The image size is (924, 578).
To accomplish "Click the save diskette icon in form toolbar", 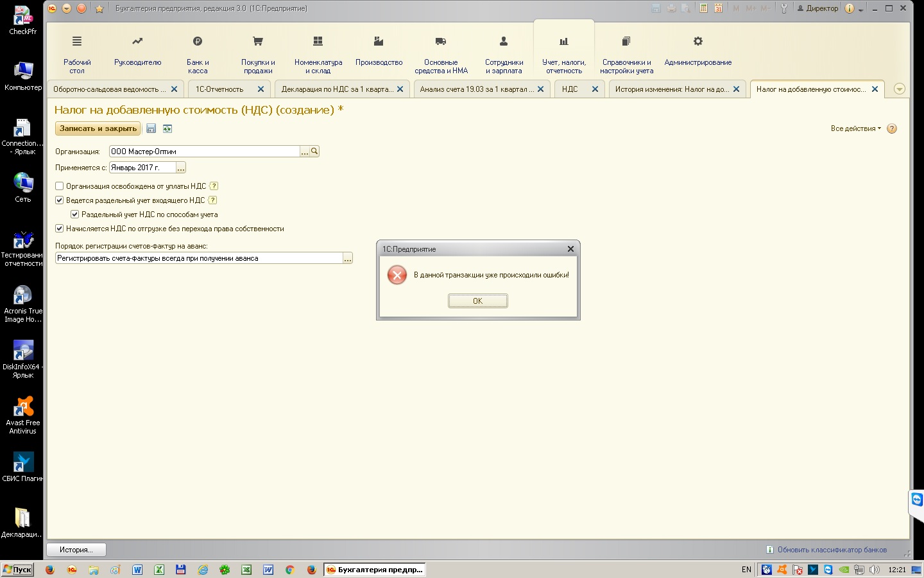I will click(x=151, y=128).
